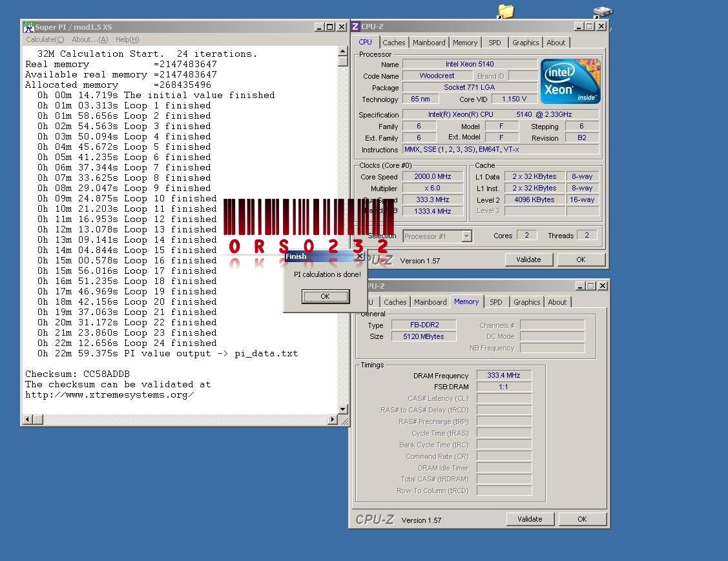
Task: Click the http://www.xtremesystems.org/ text
Action: pyautogui.click(x=110, y=395)
